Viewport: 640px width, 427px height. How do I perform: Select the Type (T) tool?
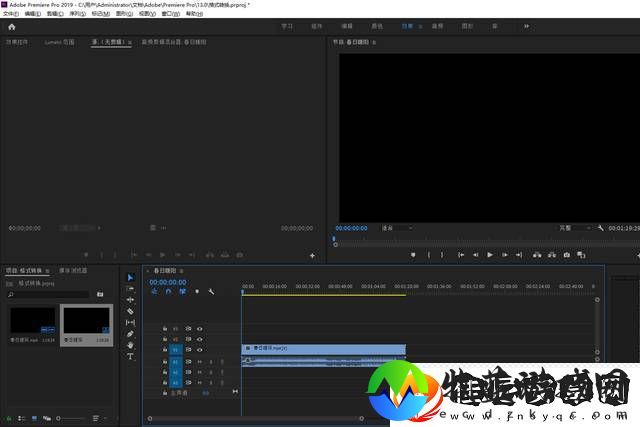coord(130,356)
